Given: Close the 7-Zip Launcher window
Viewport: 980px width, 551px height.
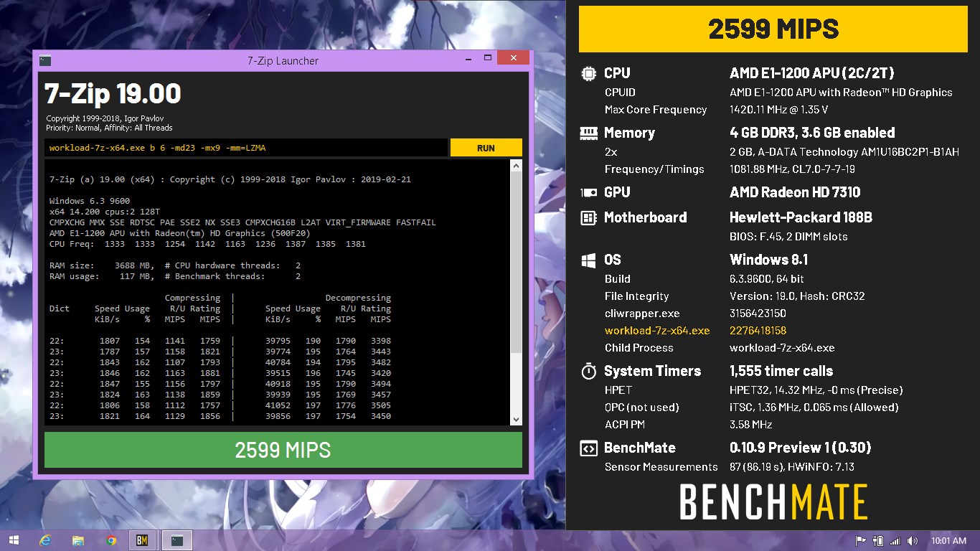Looking at the screenshot, I should (513, 58).
